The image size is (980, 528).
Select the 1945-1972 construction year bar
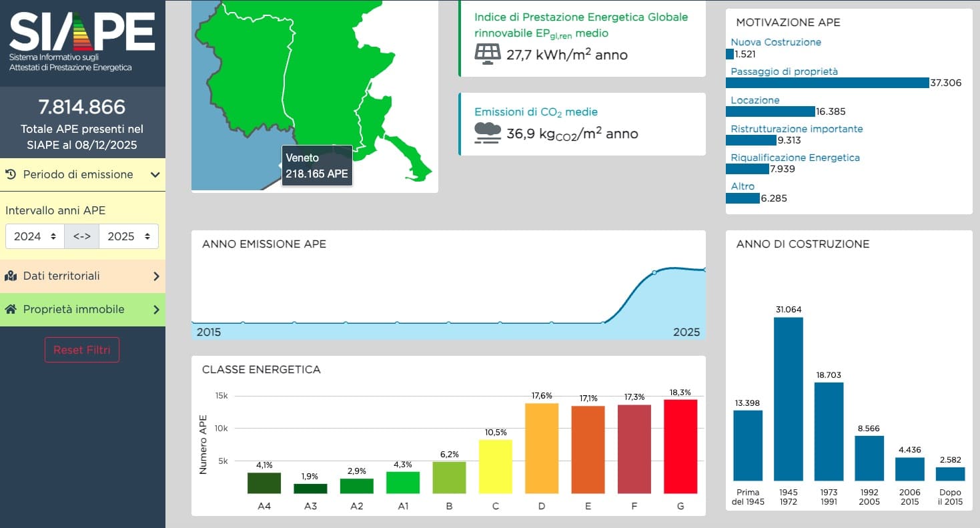(x=788, y=399)
